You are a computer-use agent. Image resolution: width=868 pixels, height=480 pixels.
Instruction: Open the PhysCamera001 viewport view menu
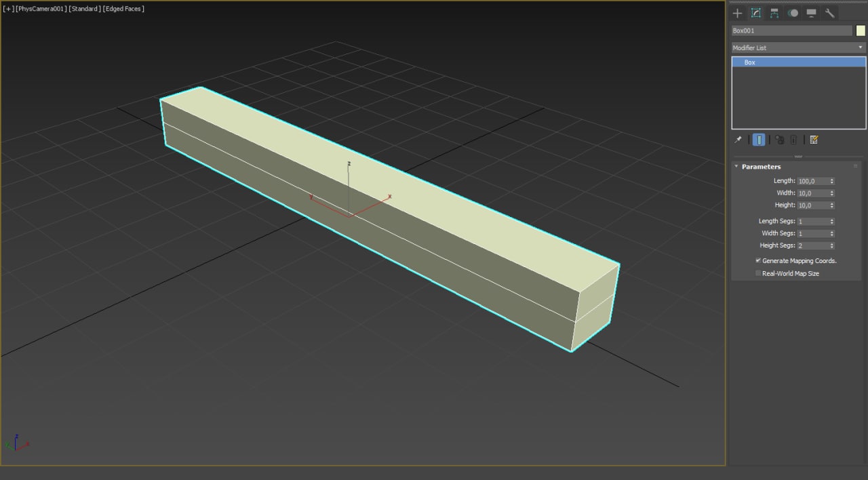click(x=41, y=9)
